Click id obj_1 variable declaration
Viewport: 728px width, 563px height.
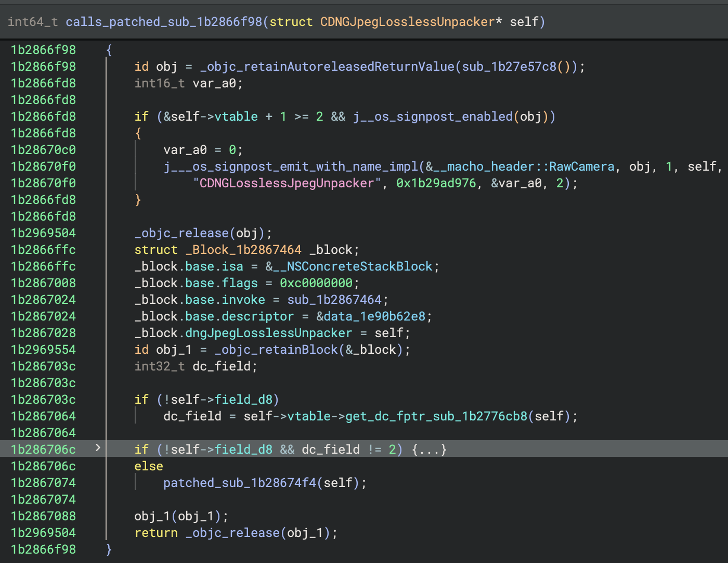[163, 350]
